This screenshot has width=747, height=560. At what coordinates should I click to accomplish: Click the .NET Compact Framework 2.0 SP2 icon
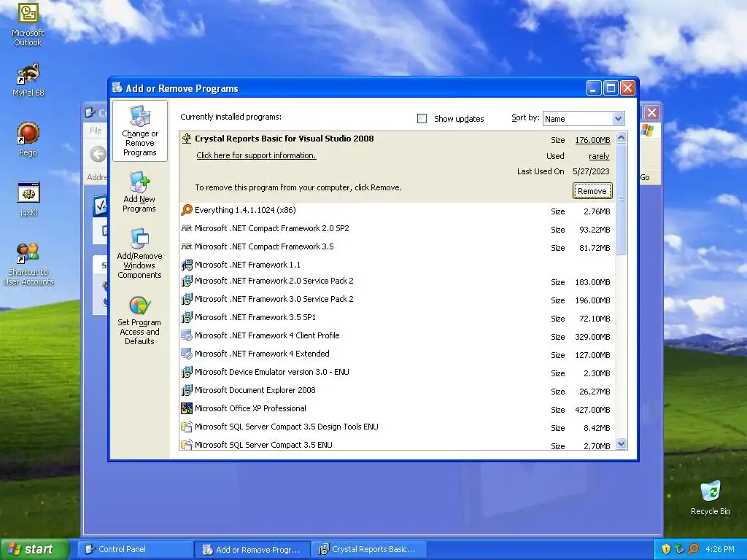coord(187,228)
